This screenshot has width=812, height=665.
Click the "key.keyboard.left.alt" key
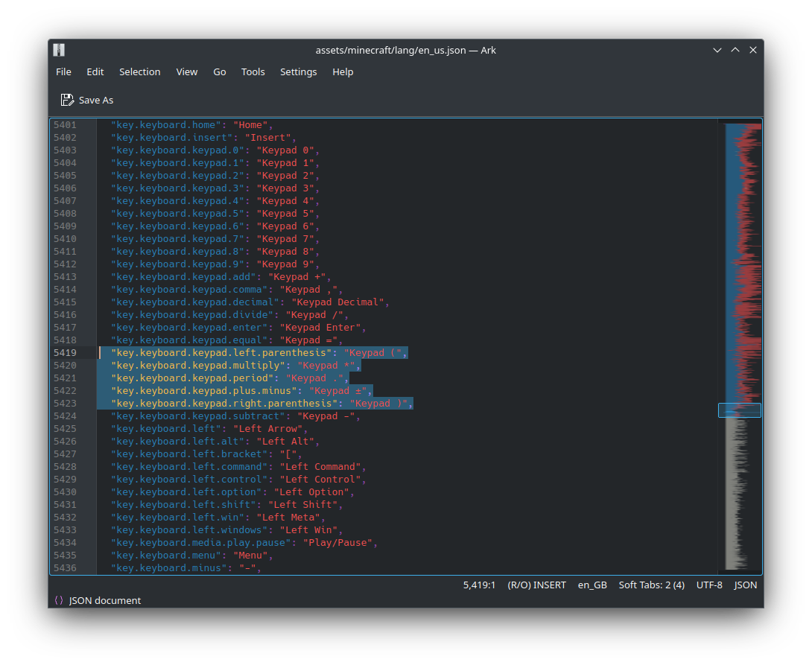tap(177, 442)
